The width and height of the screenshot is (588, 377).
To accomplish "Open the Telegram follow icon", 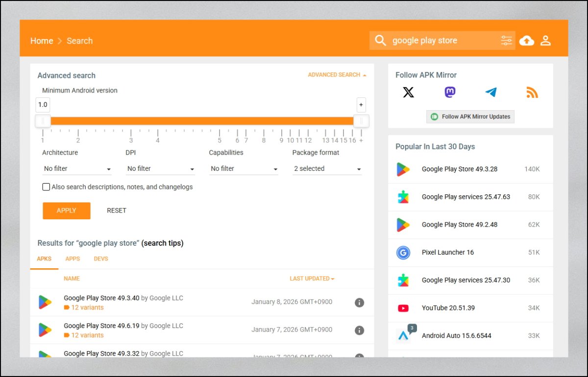I will click(491, 92).
